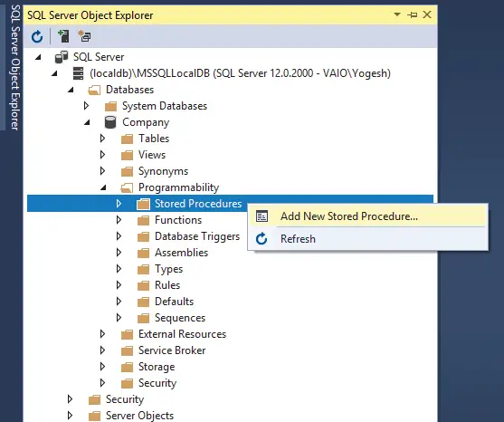Click the Add SQL Server toolbar icon
The height and width of the screenshot is (422, 504).
(x=63, y=36)
